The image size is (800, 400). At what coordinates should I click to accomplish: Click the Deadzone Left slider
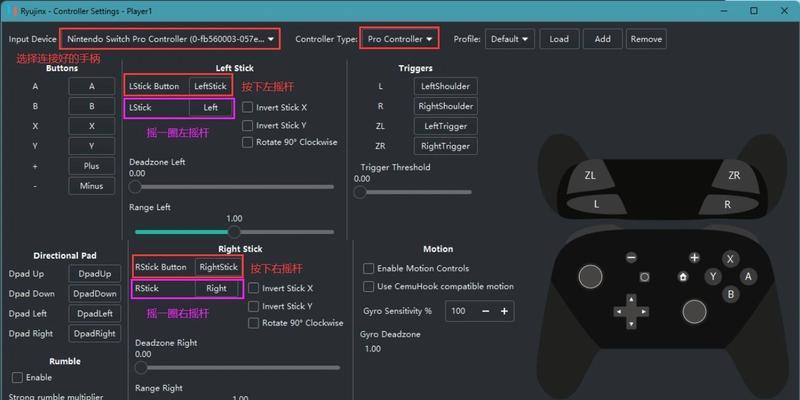click(232, 187)
